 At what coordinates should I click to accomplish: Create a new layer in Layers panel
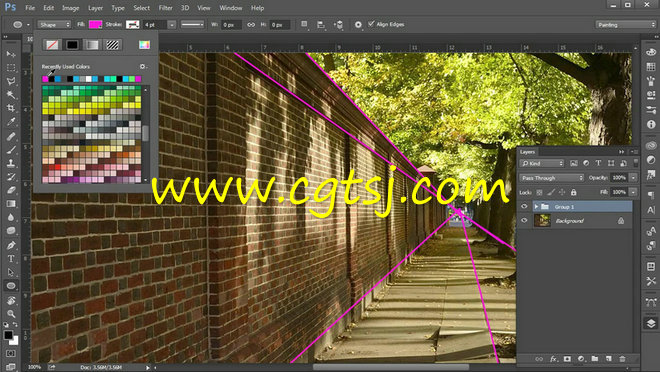point(609,359)
